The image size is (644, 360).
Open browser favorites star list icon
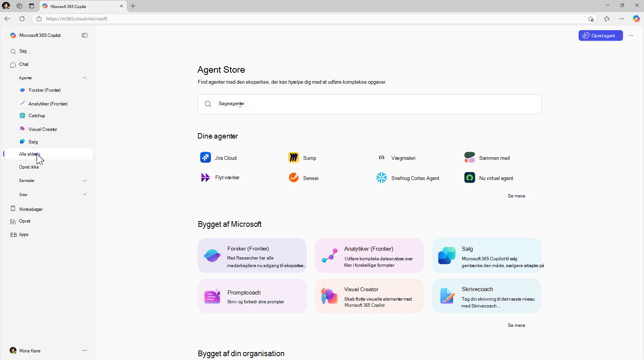click(607, 19)
